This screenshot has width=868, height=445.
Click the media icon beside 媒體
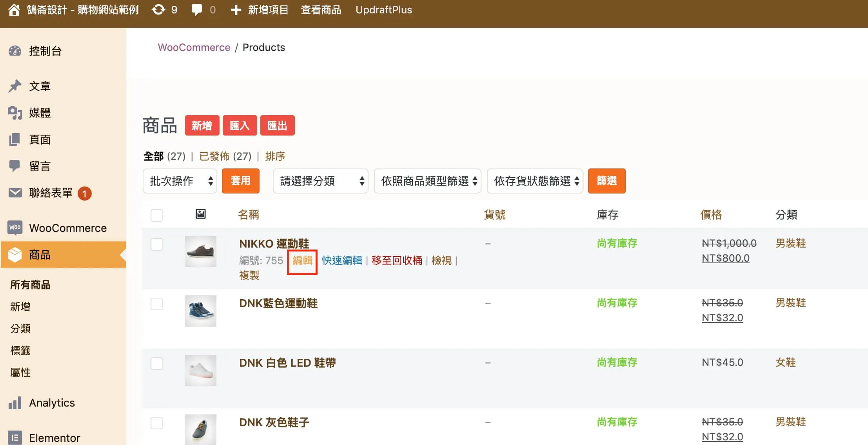tap(15, 113)
